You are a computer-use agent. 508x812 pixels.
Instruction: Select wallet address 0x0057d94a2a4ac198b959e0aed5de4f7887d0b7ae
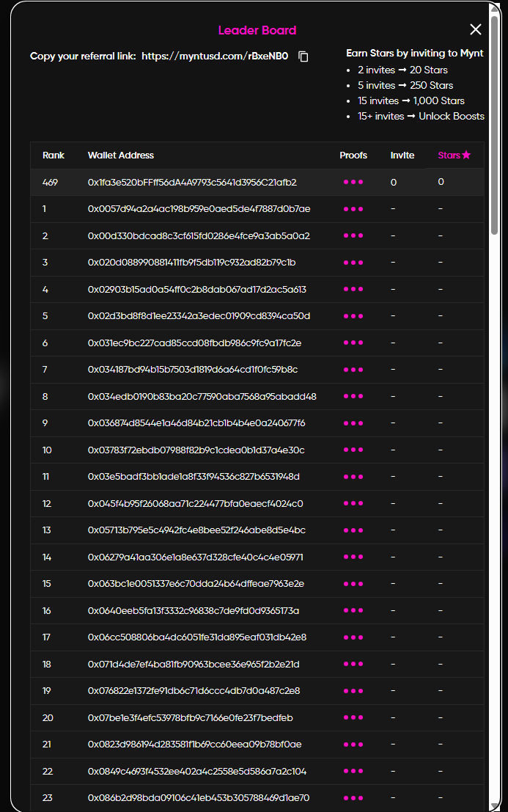[199, 209]
